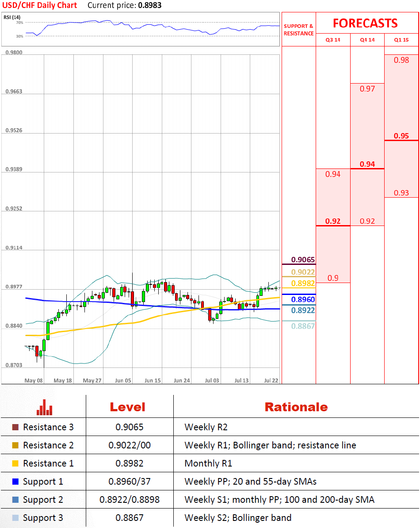Open the Q3 14 forecast column header
The image size is (420, 528).
333,40
